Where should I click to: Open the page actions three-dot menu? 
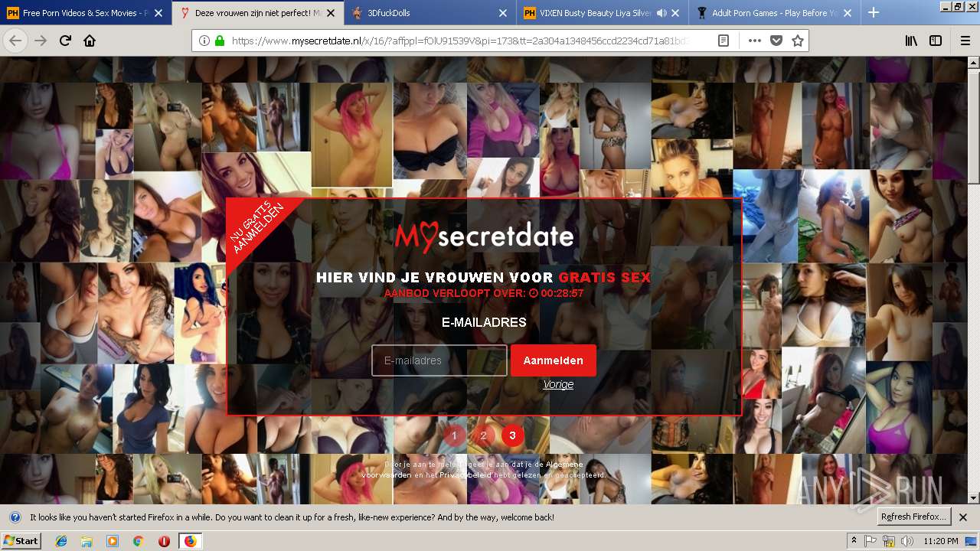pyautogui.click(x=754, y=41)
